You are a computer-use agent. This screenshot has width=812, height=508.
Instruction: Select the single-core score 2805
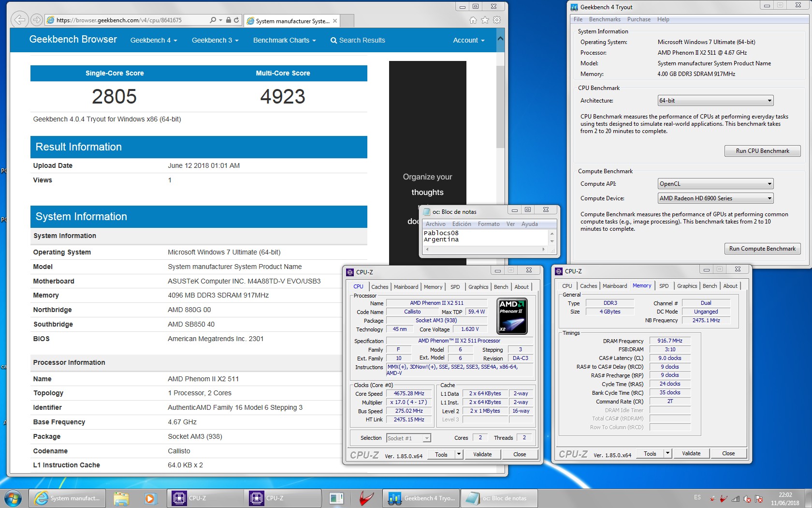coord(115,97)
